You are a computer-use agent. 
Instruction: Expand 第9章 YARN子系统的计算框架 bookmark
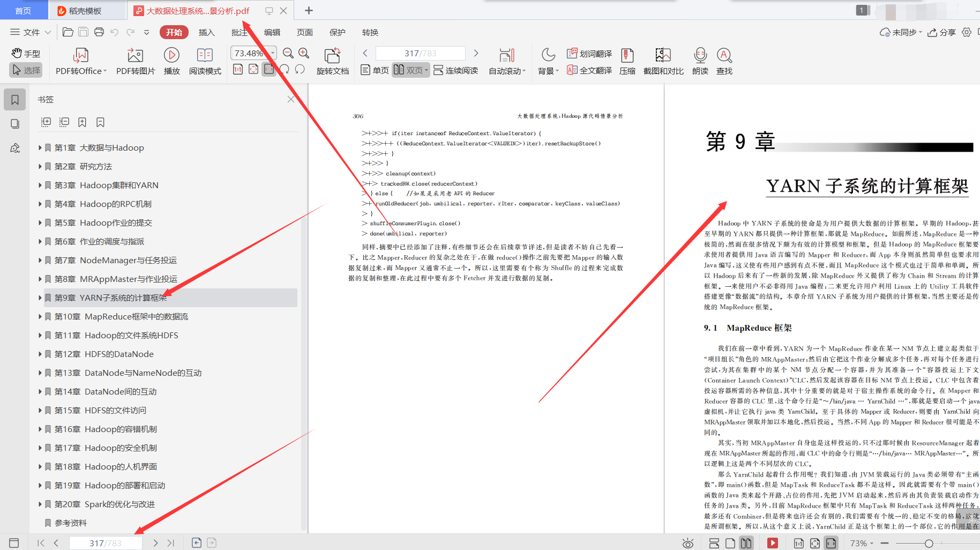click(40, 298)
